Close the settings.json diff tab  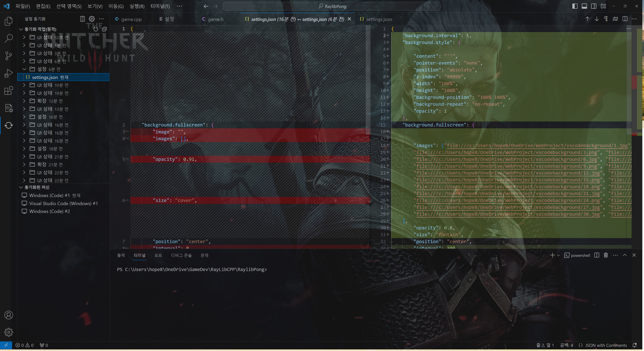point(349,19)
